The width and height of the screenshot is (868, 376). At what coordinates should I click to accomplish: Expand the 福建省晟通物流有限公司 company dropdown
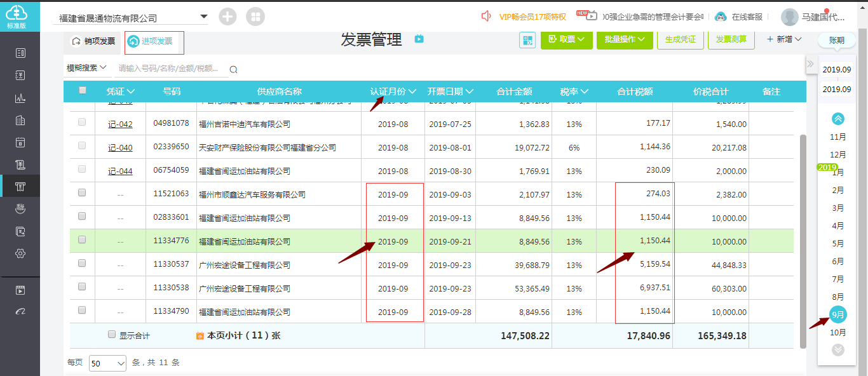coord(203,17)
